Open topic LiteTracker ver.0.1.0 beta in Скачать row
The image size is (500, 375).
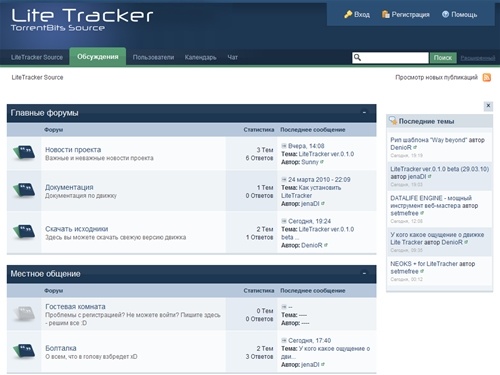coord(318,233)
